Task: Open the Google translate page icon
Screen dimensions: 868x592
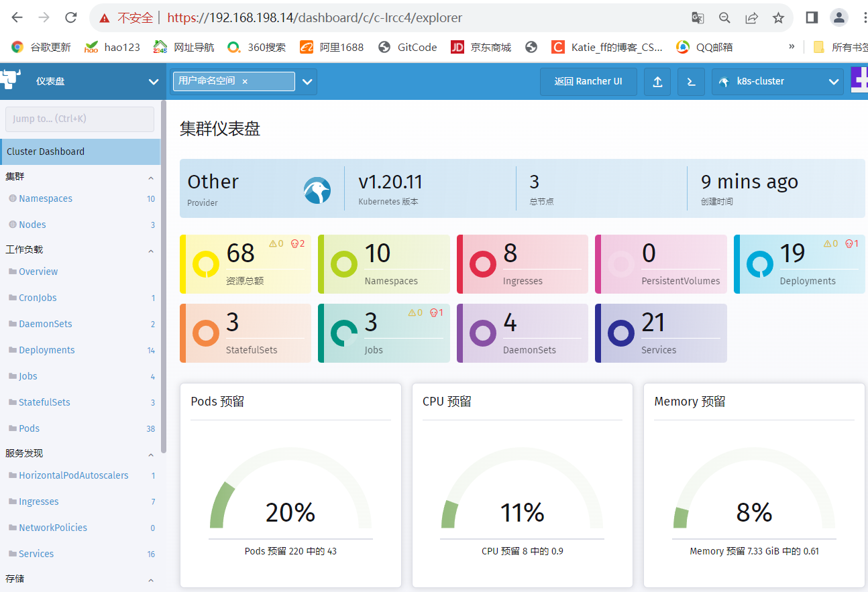Action: tap(698, 18)
